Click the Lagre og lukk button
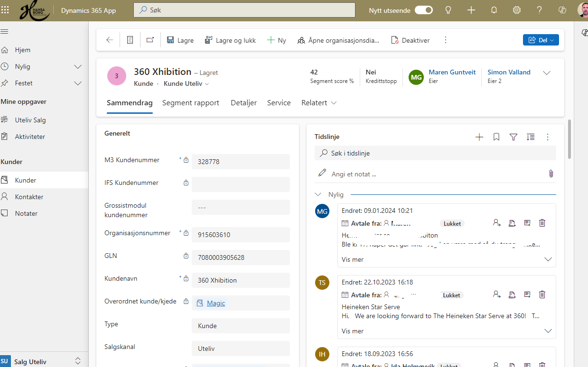588x367 pixels. click(x=230, y=40)
